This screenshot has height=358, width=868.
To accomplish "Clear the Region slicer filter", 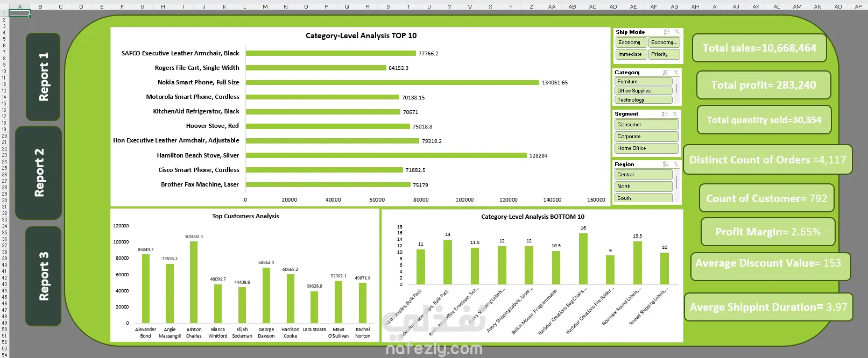I will click(x=676, y=164).
